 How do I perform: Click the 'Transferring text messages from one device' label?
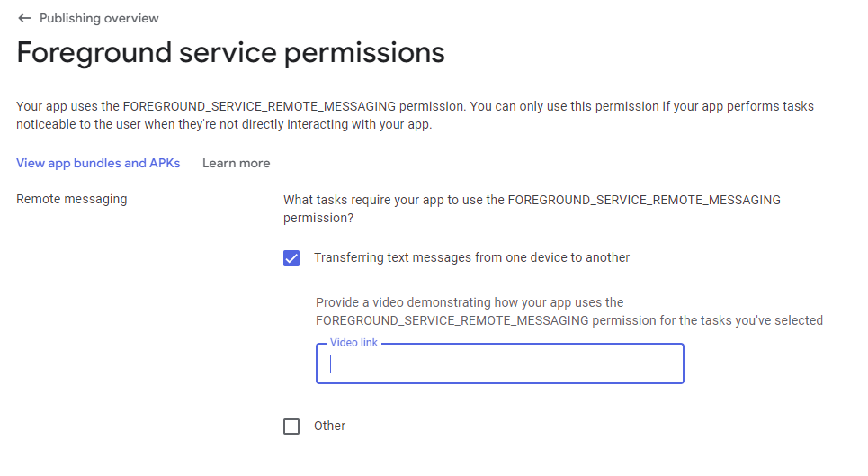coord(471,257)
